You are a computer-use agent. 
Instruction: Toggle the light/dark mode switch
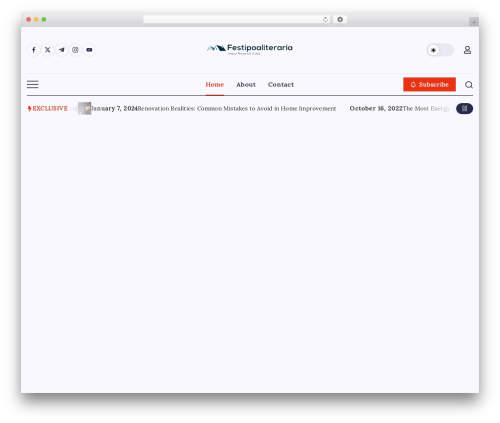pyautogui.click(x=440, y=50)
